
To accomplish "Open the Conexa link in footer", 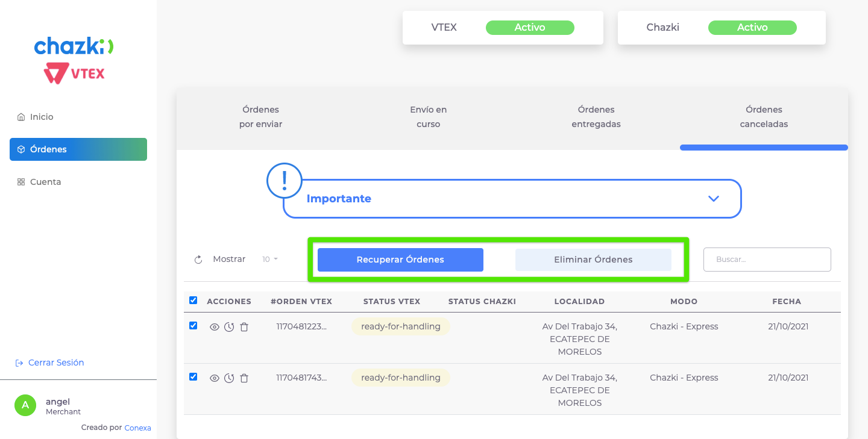I will pos(137,428).
